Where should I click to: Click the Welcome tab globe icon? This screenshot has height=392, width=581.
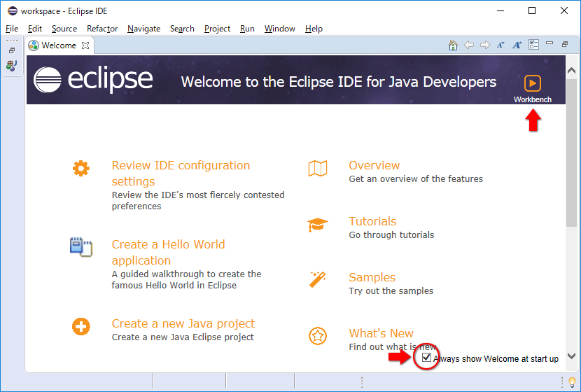(x=34, y=45)
